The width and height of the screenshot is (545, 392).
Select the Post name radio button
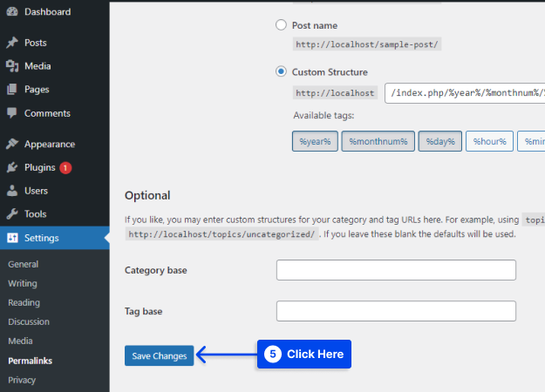coord(281,25)
